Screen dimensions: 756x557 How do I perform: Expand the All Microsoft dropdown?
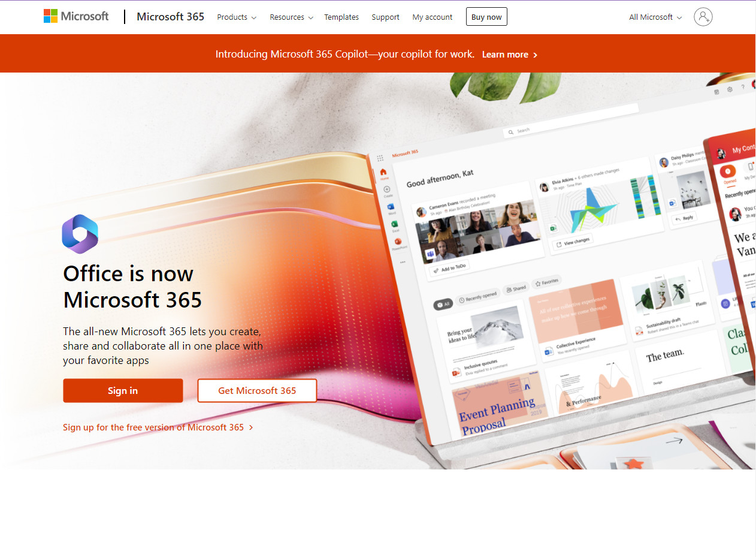coord(655,17)
